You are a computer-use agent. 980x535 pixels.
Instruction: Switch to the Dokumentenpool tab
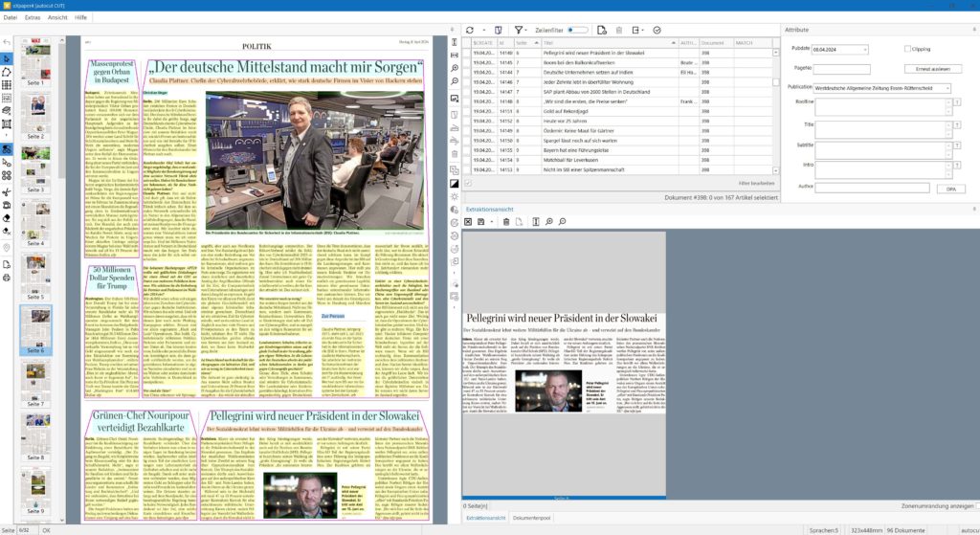pos(531,518)
